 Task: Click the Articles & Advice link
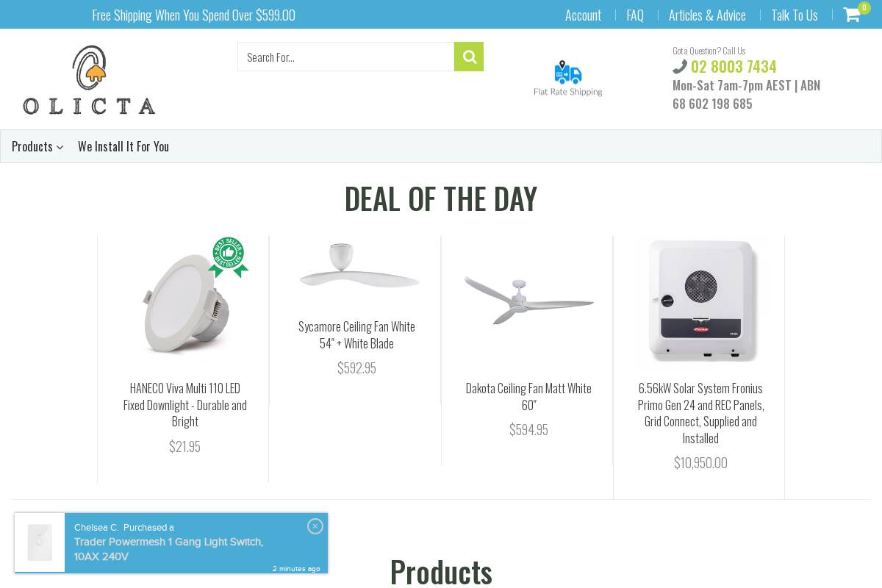707,15
